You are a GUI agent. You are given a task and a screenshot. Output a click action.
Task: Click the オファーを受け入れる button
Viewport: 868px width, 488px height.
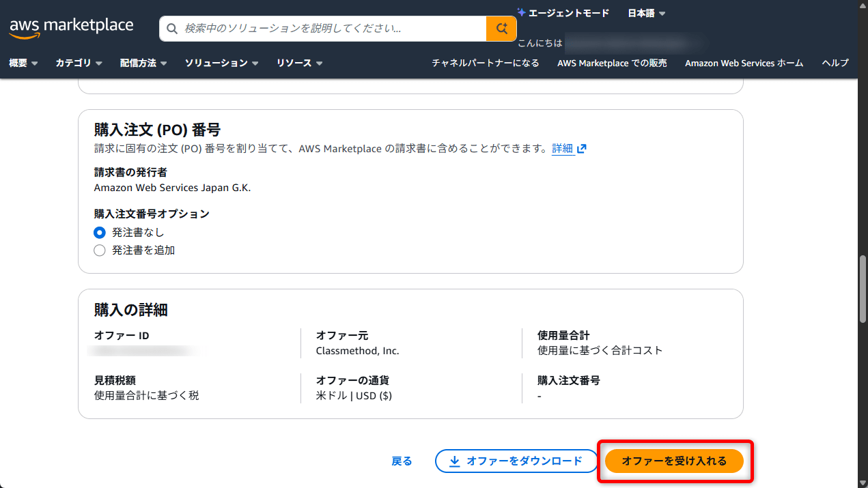[x=675, y=461]
